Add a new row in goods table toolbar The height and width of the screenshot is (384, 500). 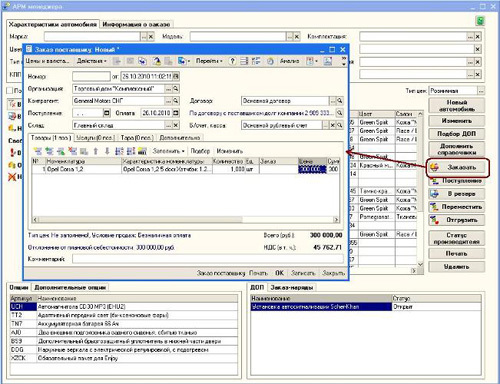point(38,151)
